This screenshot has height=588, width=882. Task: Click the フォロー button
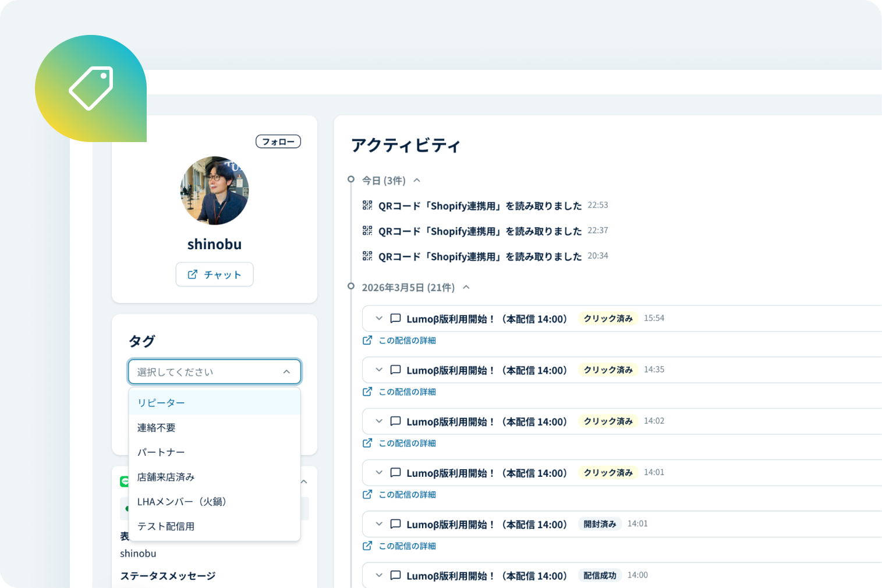coord(278,141)
